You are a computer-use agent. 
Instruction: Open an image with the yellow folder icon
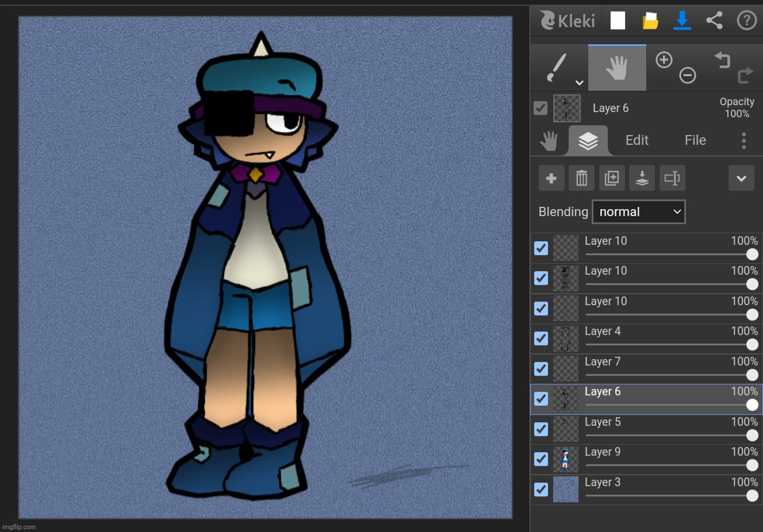click(x=650, y=21)
